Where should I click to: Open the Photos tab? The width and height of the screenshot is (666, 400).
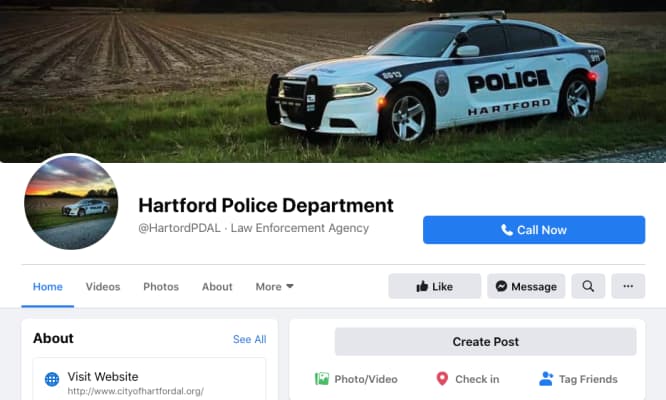[x=161, y=287]
